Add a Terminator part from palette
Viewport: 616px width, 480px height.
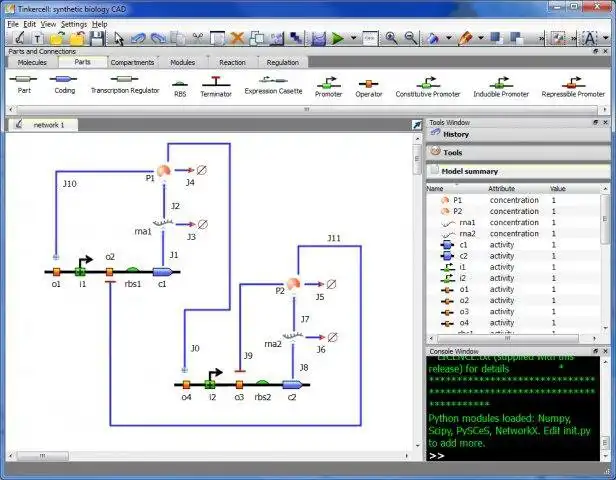(216, 87)
